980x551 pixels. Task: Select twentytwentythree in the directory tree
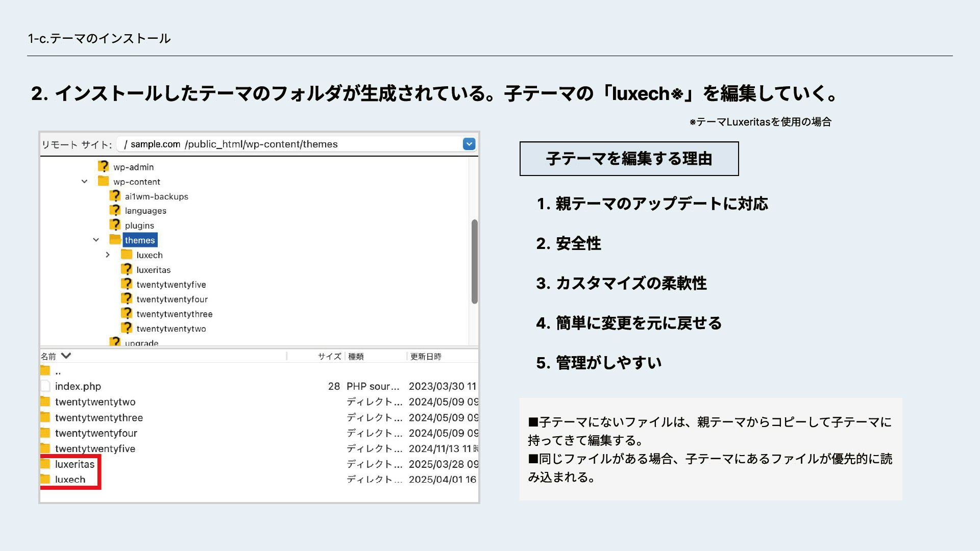pos(174,314)
